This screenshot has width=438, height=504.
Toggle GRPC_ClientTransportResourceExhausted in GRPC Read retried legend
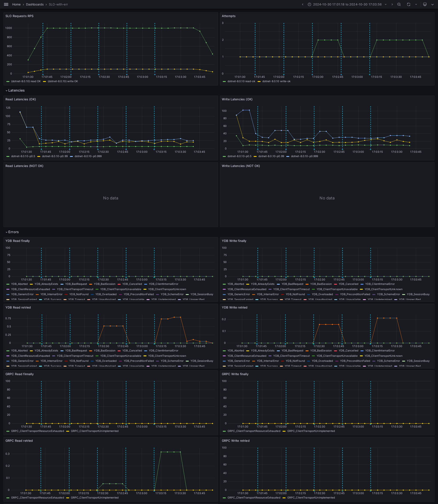(x=38, y=498)
